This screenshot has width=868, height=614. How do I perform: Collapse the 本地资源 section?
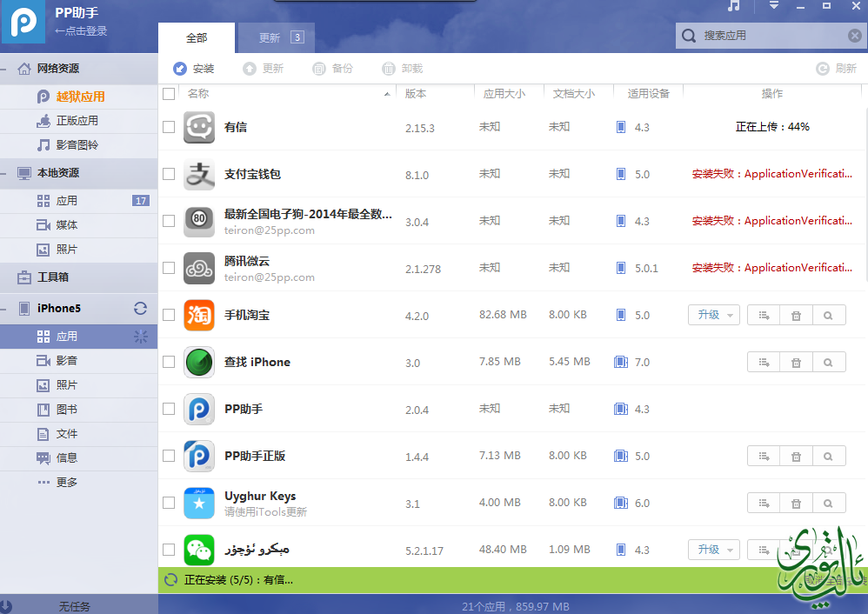pyautogui.click(x=3, y=173)
